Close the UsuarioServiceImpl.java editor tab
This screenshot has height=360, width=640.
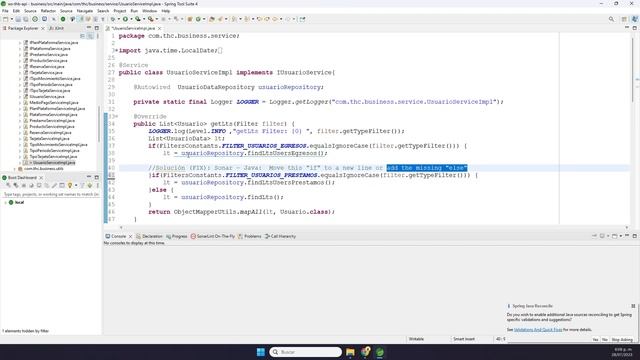pyautogui.click(x=160, y=28)
